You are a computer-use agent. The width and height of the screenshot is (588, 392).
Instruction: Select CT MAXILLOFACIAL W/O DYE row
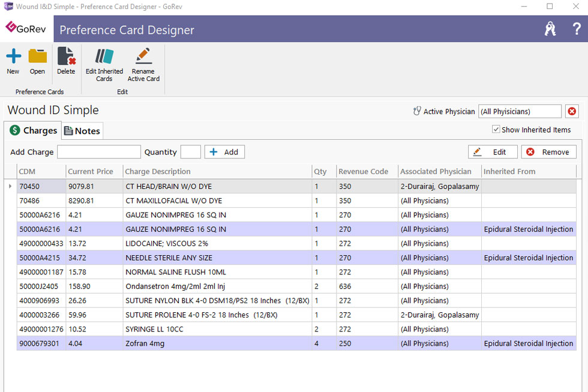click(296, 201)
